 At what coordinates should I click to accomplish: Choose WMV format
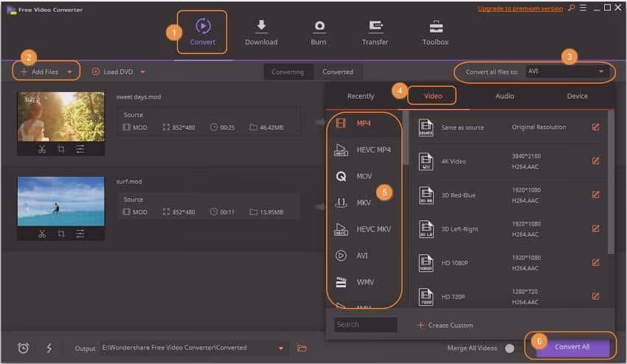click(364, 282)
